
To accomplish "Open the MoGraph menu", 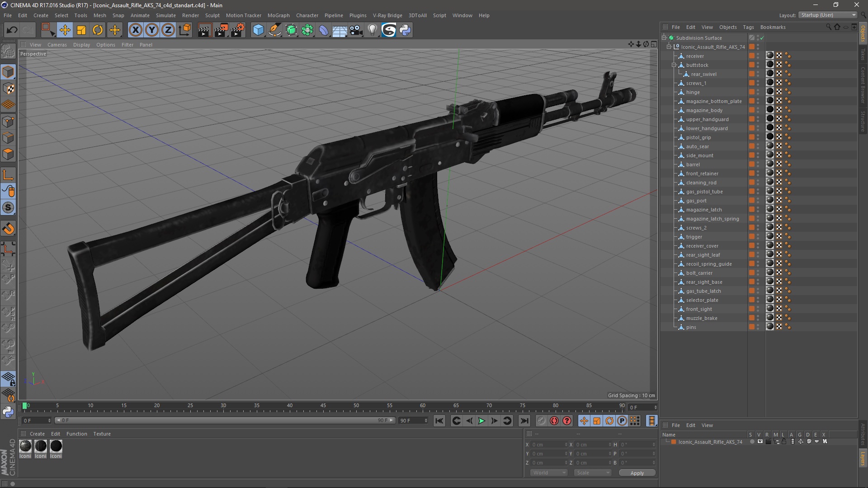I will (x=278, y=15).
